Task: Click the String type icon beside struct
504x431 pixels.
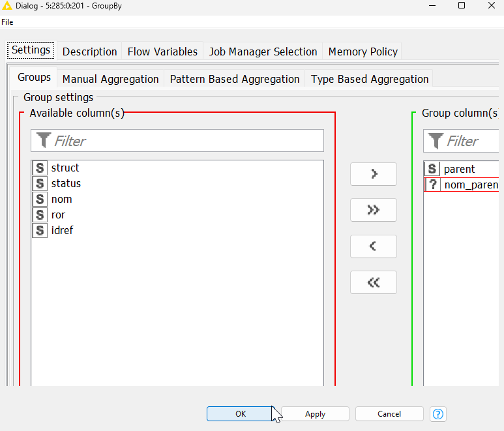Action: point(40,168)
